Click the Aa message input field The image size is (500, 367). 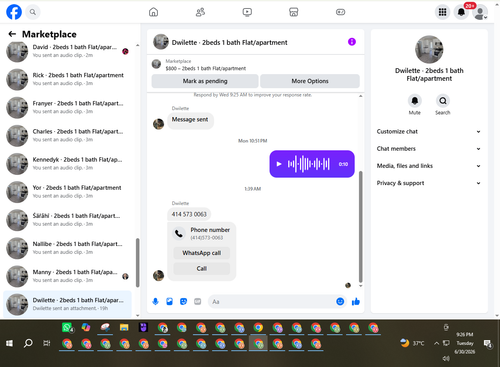coord(272,302)
